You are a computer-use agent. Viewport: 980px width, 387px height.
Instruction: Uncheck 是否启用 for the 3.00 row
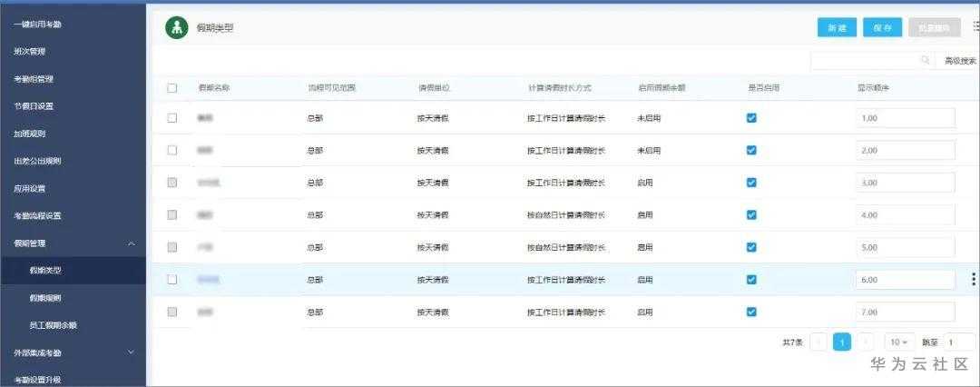(752, 183)
